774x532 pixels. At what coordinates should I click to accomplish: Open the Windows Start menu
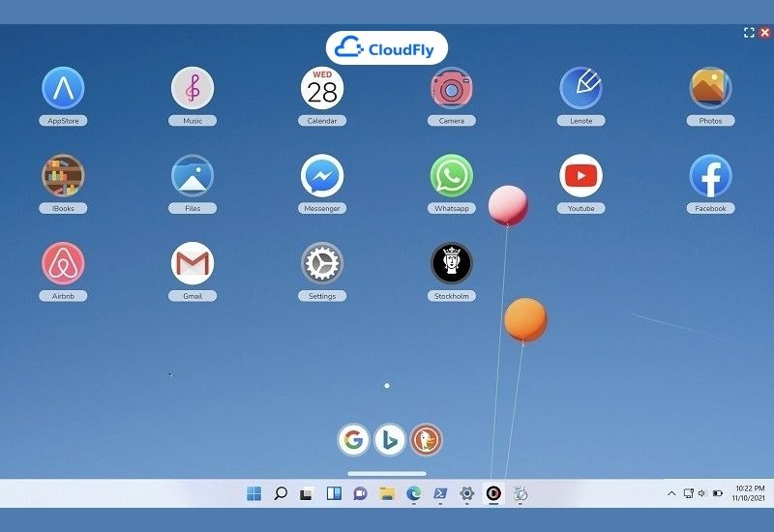pos(253,493)
